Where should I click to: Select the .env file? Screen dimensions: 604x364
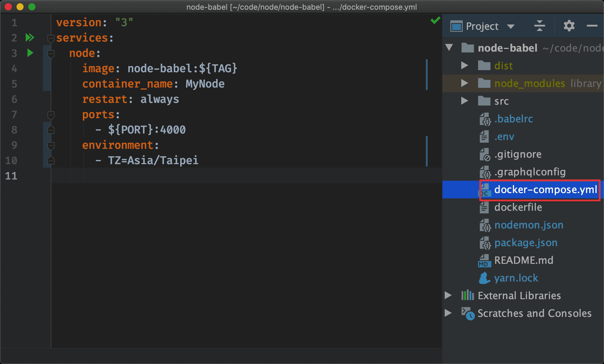504,136
